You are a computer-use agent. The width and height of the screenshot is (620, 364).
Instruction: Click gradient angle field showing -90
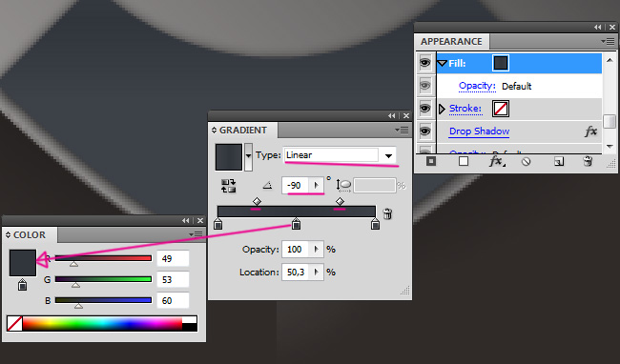(296, 185)
